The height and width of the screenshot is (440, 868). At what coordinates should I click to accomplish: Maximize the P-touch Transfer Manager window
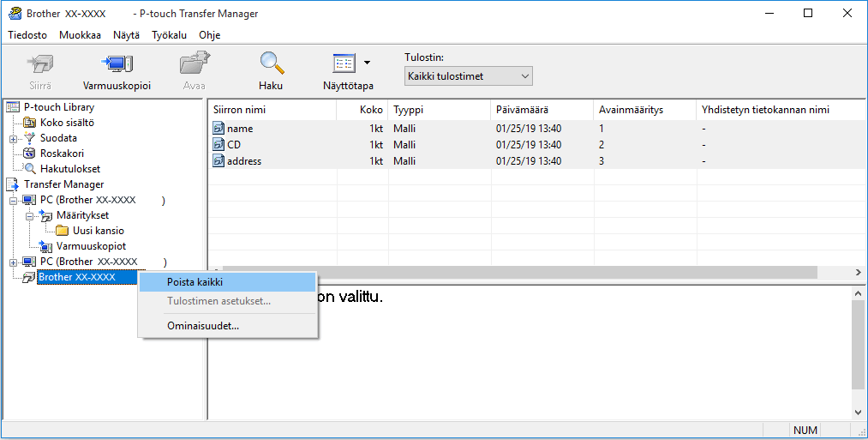click(x=808, y=13)
